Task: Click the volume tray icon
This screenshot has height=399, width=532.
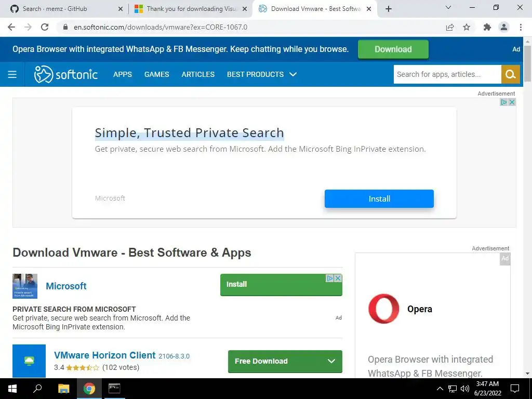Action: 465,389
